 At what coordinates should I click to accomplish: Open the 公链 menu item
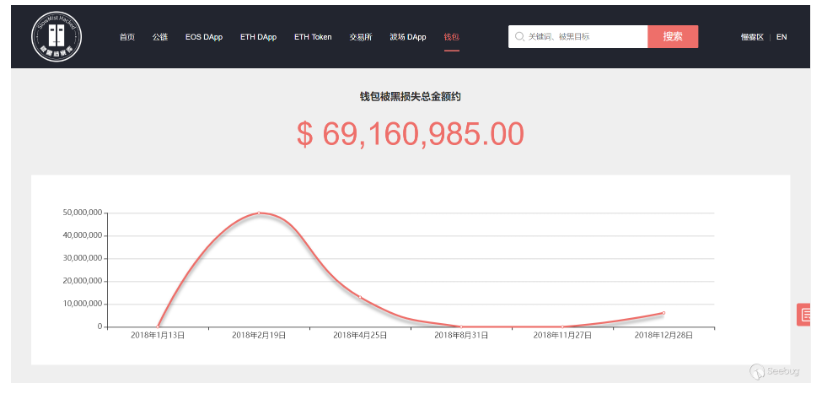pyautogui.click(x=160, y=37)
